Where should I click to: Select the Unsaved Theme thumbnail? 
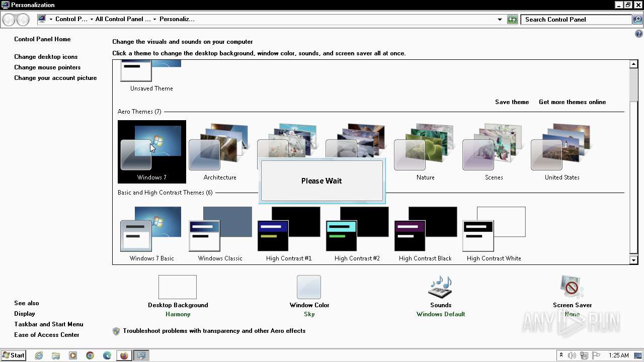[151, 76]
